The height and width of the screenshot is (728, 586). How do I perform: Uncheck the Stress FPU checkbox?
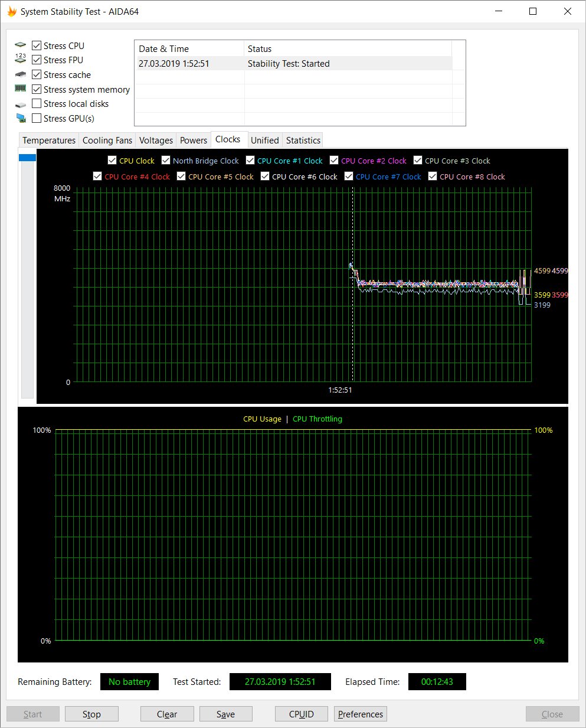pos(37,60)
